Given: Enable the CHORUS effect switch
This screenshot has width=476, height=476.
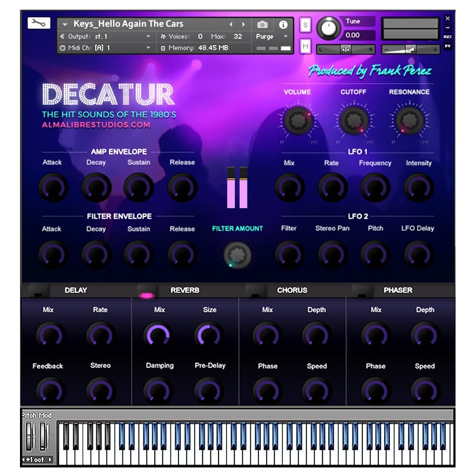Looking at the screenshot, I should pyautogui.click(x=255, y=291).
